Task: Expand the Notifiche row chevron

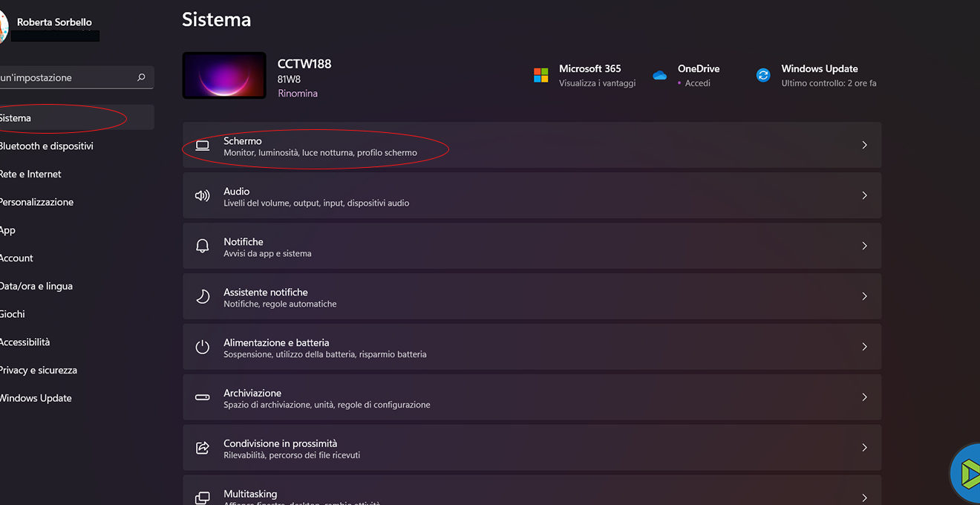Action: [x=864, y=246]
